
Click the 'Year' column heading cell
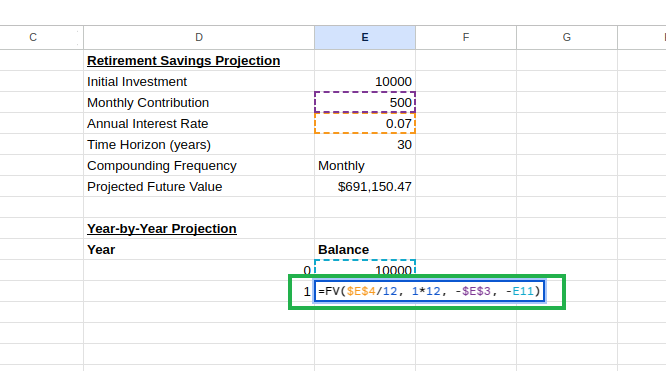[x=199, y=249]
